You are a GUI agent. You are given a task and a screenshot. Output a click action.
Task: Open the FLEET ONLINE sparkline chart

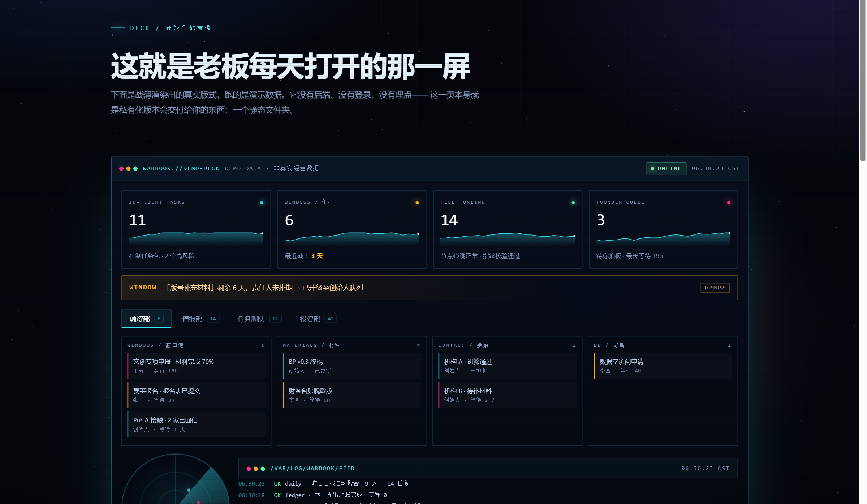coord(508,238)
